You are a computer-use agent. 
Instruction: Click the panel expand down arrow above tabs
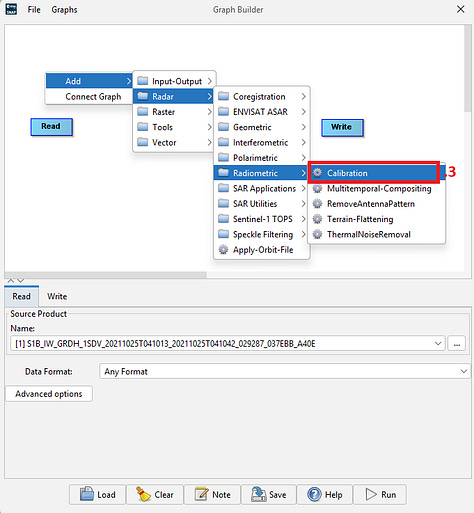click(x=20, y=281)
